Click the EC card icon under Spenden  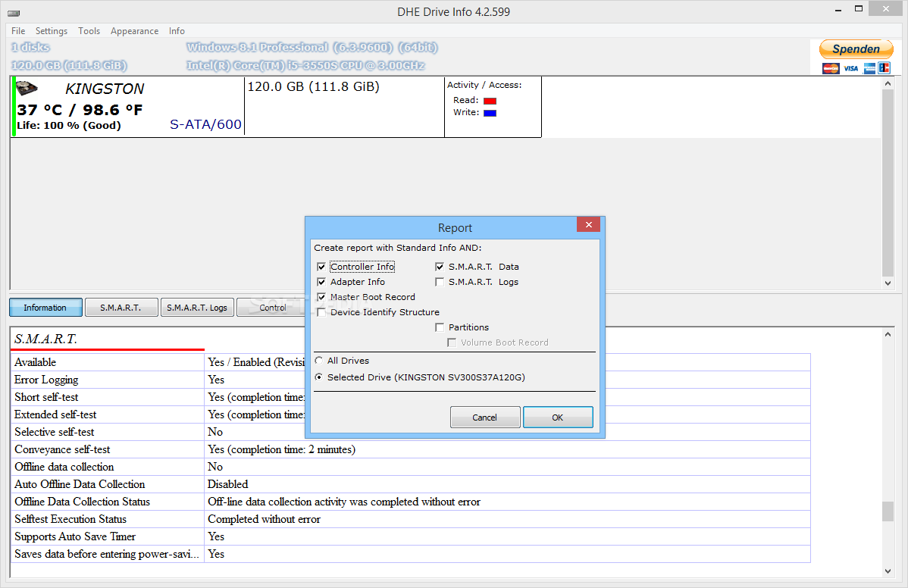click(885, 68)
